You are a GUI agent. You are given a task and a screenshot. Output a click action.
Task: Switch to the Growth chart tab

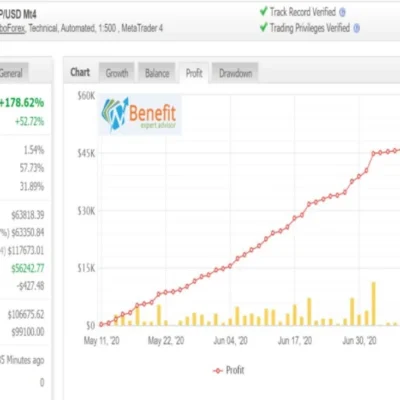(x=117, y=73)
